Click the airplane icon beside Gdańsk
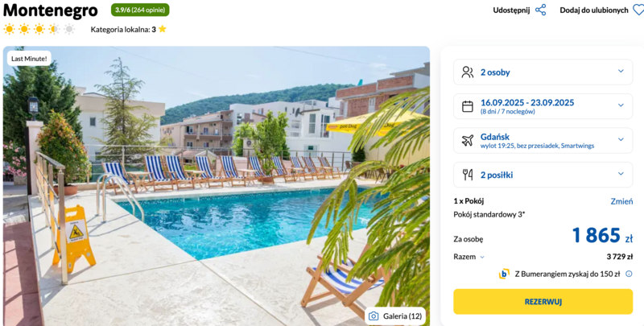 (468, 140)
